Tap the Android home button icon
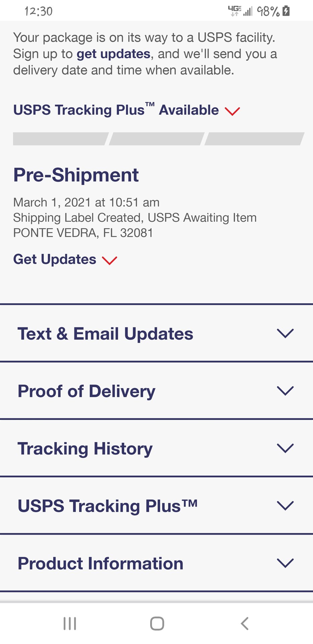This screenshot has height=644, width=313. 157,624
